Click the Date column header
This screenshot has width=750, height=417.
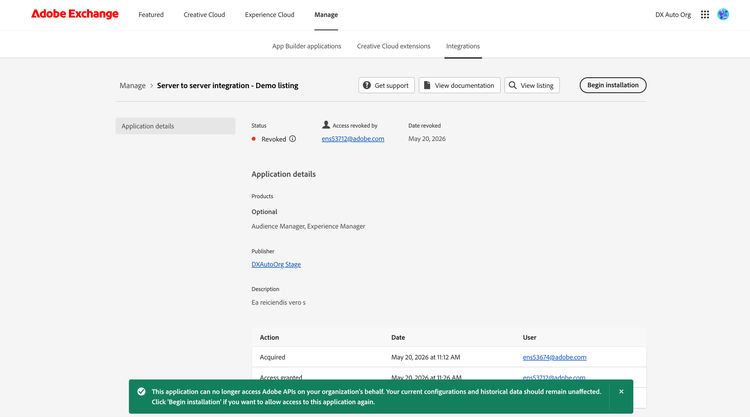[398, 338]
